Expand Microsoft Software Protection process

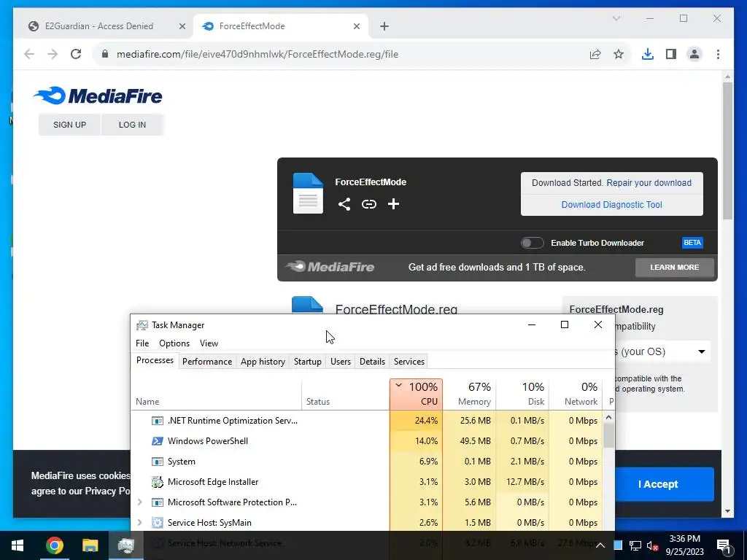[x=139, y=502]
